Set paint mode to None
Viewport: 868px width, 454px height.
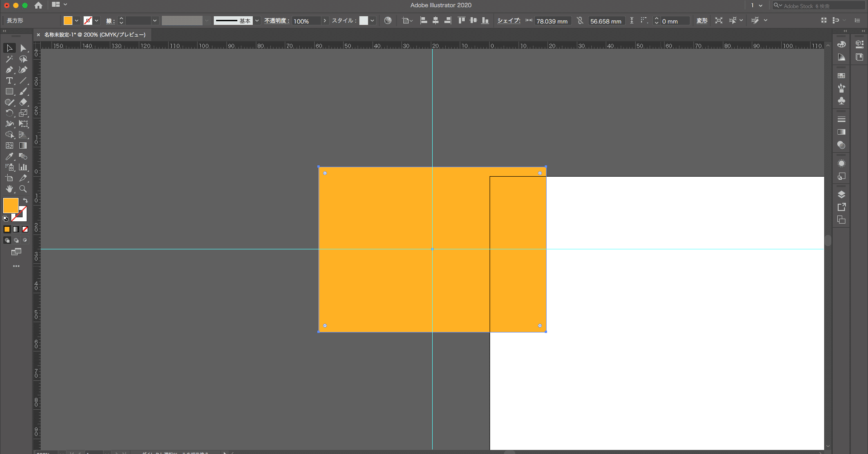pyautogui.click(x=25, y=229)
